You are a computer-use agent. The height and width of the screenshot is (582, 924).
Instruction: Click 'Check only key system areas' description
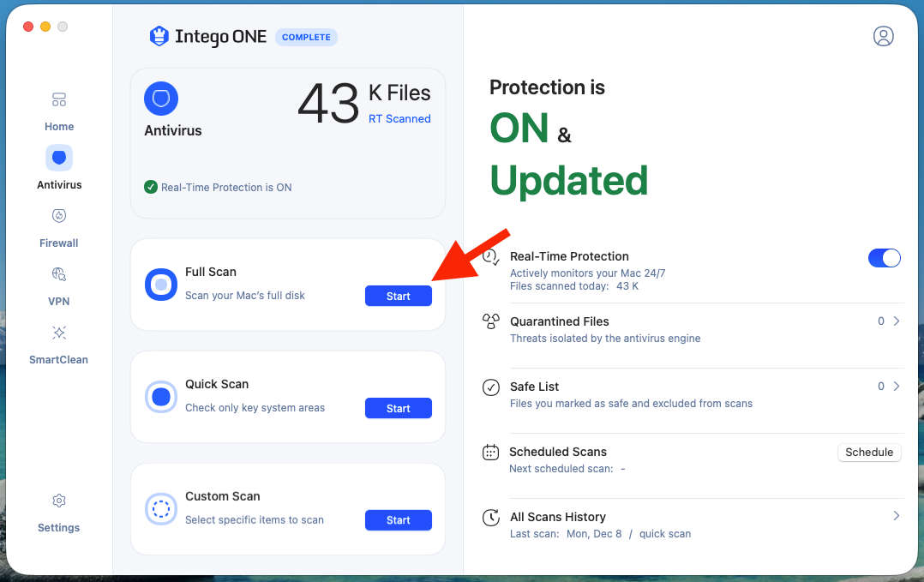pyautogui.click(x=255, y=408)
